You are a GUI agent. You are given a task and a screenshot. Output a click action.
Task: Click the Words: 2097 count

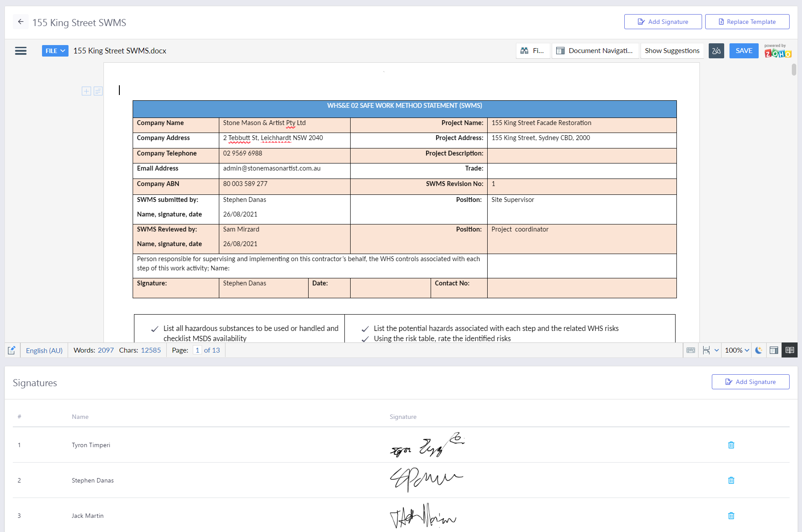pyautogui.click(x=94, y=350)
